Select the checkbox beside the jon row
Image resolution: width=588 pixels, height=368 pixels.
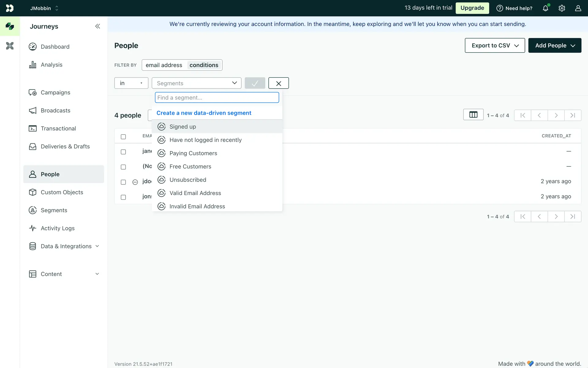point(123,197)
